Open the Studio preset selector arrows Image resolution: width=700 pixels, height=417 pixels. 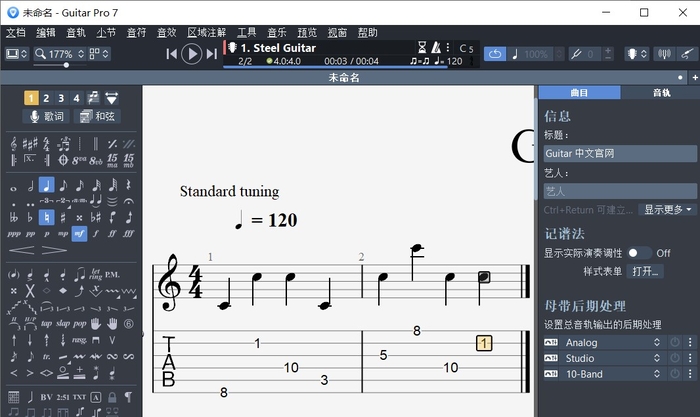coord(657,358)
